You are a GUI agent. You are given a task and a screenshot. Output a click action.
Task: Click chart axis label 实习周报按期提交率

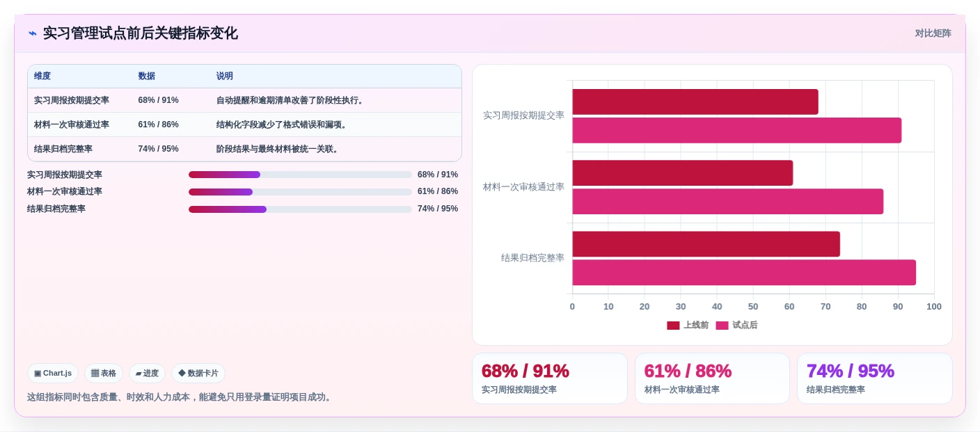pos(523,115)
